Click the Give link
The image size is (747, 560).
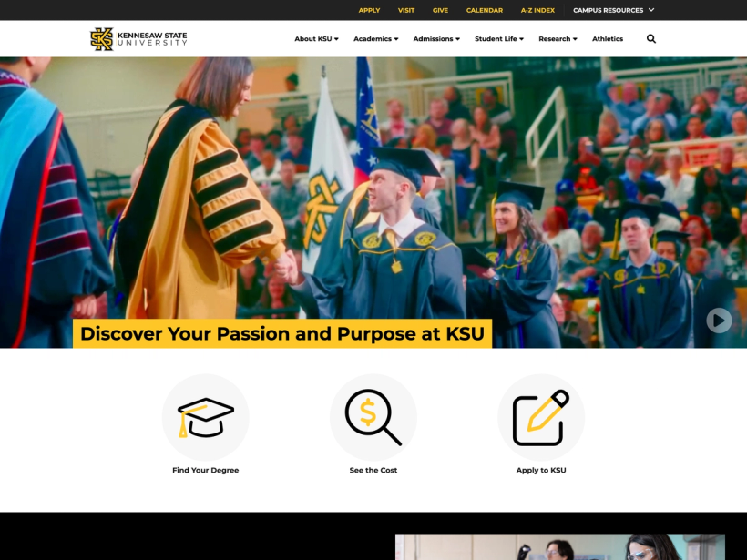[x=440, y=10]
